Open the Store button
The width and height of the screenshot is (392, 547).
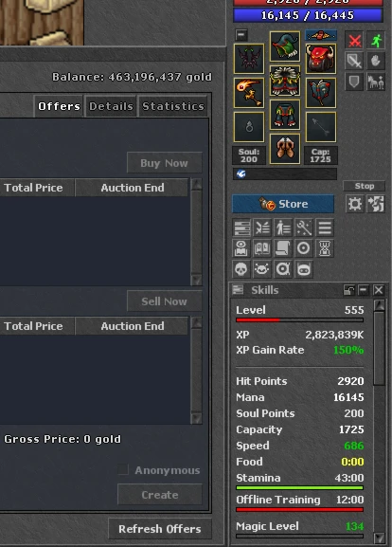[x=283, y=204]
